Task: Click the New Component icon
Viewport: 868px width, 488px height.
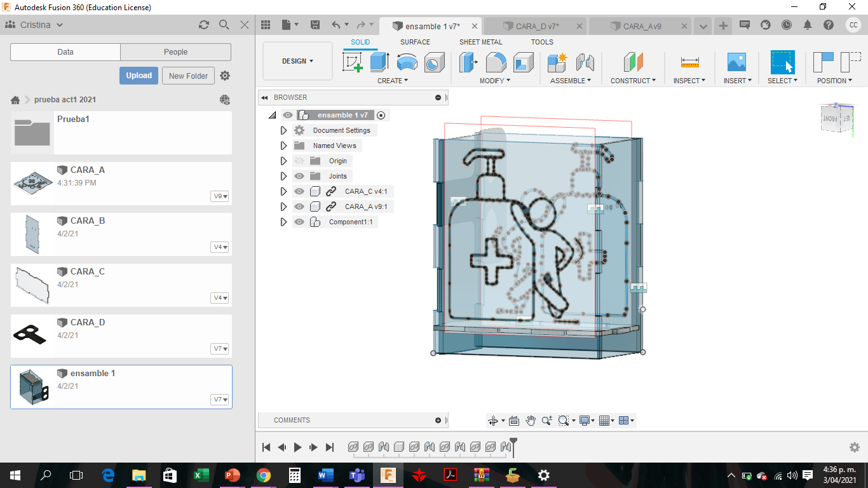Action: (557, 62)
